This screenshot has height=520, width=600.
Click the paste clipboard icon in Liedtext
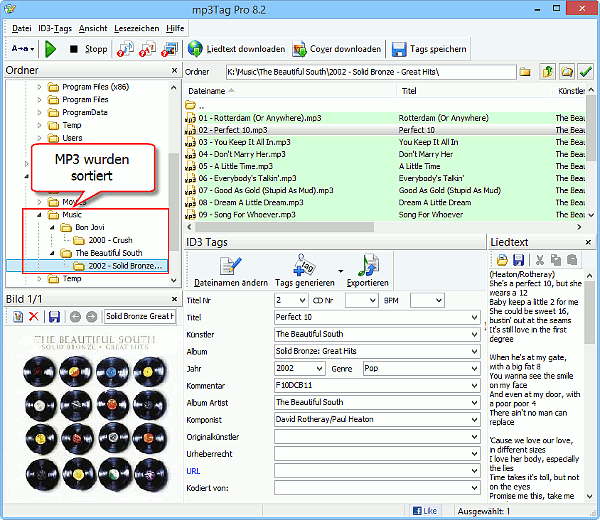coord(572,260)
